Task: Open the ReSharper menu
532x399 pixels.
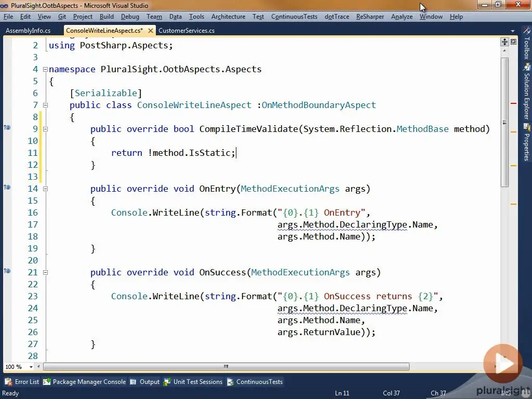Action: pos(370,17)
